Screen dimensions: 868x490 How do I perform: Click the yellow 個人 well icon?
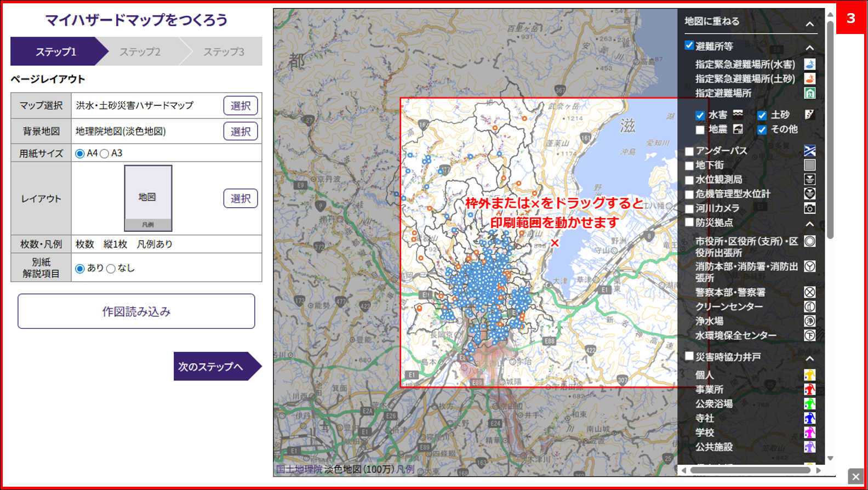(x=809, y=374)
